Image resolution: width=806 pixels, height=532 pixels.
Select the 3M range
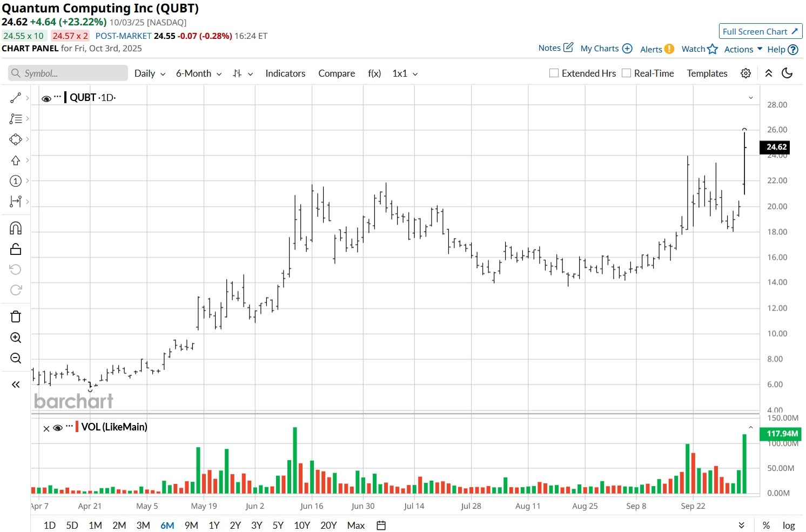tap(143, 526)
